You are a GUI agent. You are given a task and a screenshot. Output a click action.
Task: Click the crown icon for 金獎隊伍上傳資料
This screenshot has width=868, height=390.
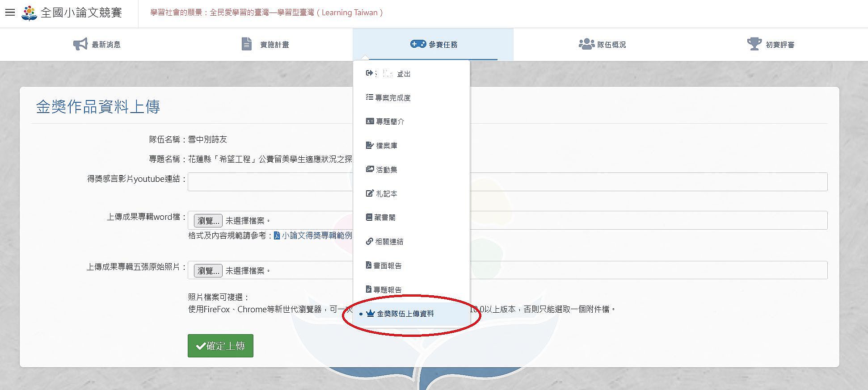tap(370, 314)
